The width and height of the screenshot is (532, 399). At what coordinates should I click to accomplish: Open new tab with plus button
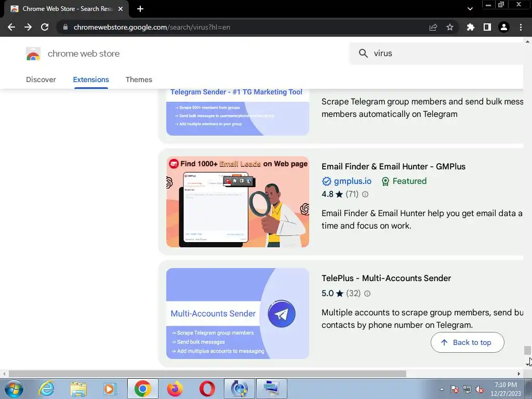pyautogui.click(x=140, y=9)
